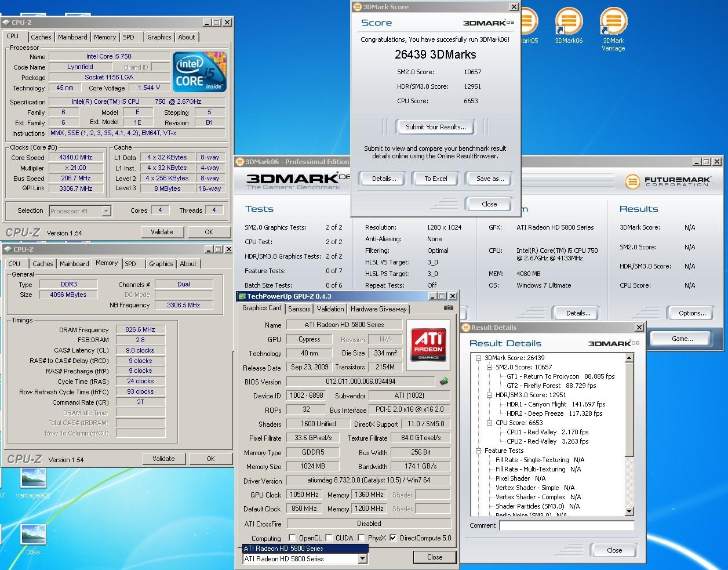The height and width of the screenshot is (570, 728).
Task: Select highlighted ATI Radeon HD 5800 Series list entry
Action: tap(305, 548)
